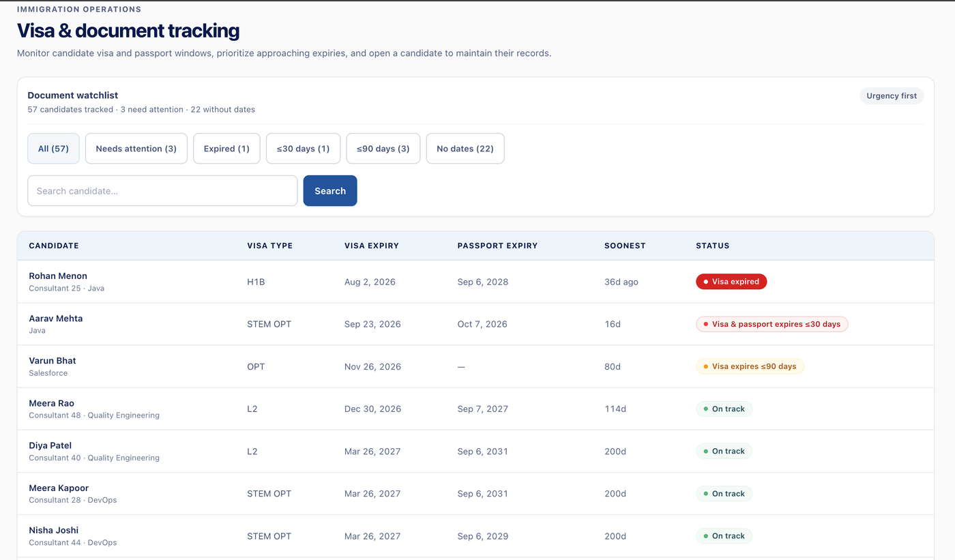The image size is (955, 560).
Task: Click the Search button
Action: 330,191
